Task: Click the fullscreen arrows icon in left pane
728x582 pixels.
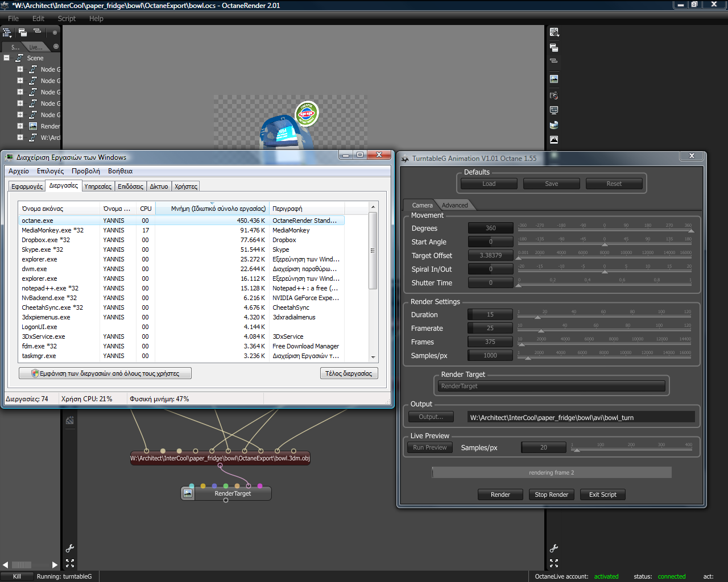Action: tap(70, 563)
